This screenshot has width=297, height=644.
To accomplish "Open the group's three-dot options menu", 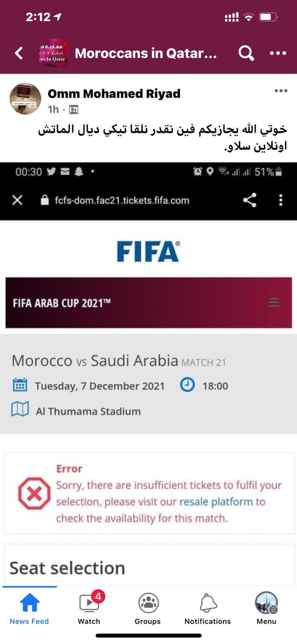I will coord(278,53).
